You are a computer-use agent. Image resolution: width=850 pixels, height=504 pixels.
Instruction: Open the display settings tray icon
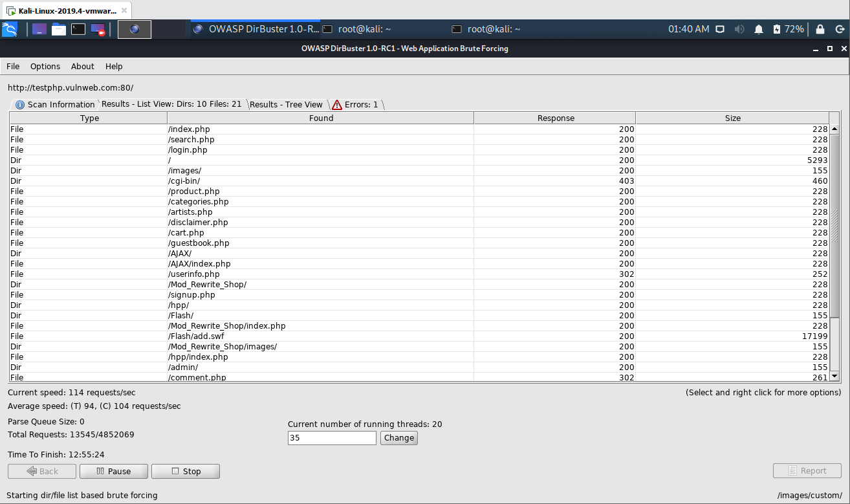click(x=720, y=29)
